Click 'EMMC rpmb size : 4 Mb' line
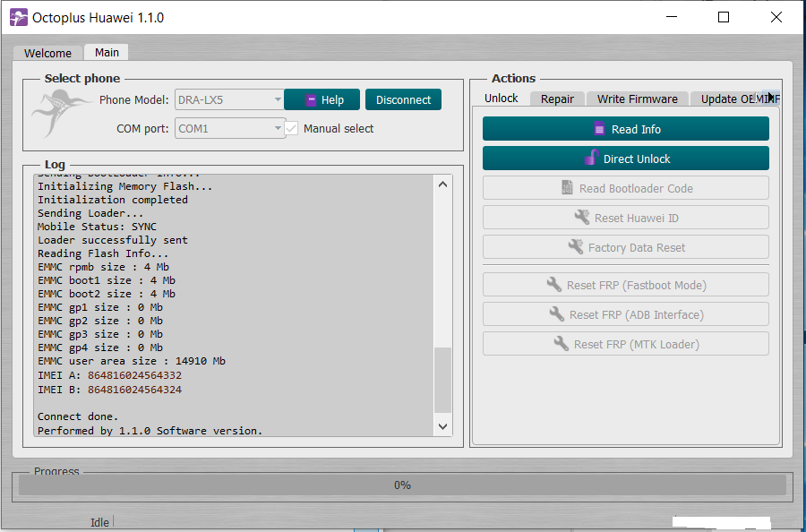This screenshot has width=806, height=532. 103,267
